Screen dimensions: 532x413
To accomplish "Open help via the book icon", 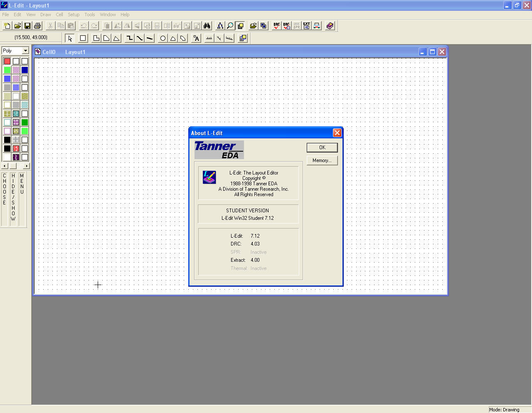I will (330, 26).
